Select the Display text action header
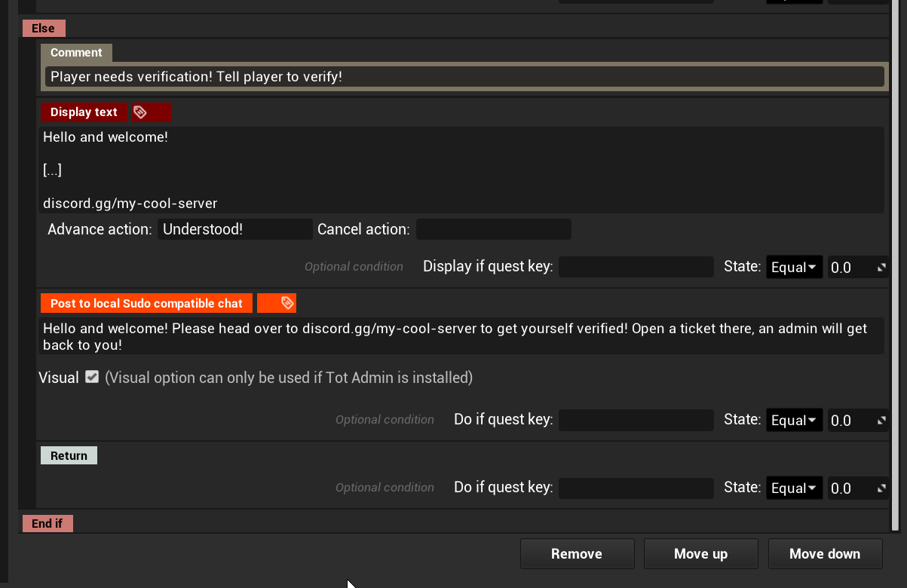 [x=84, y=112]
